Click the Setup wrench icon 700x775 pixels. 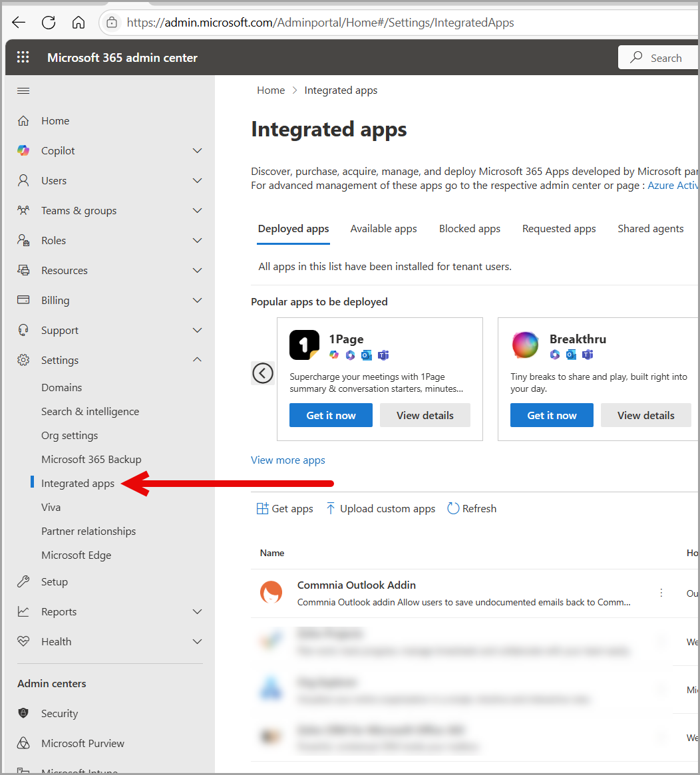(23, 581)
